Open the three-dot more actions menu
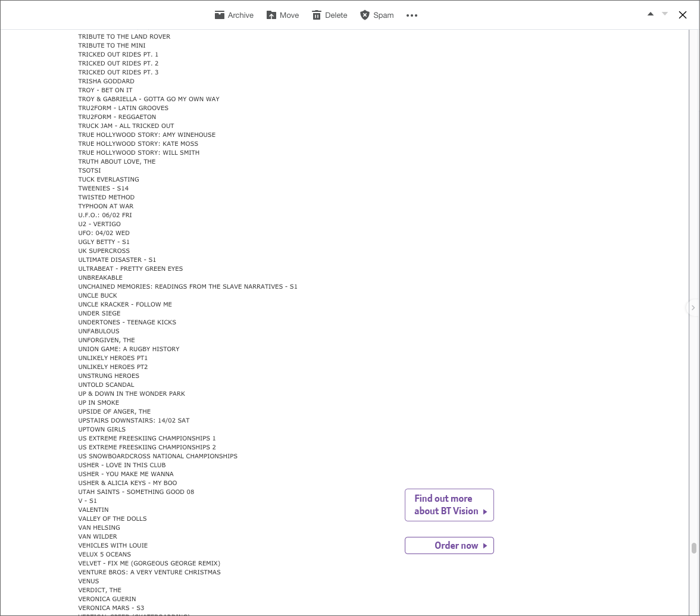700x616 pixels. pyautogui.click(x=412, y=15)
